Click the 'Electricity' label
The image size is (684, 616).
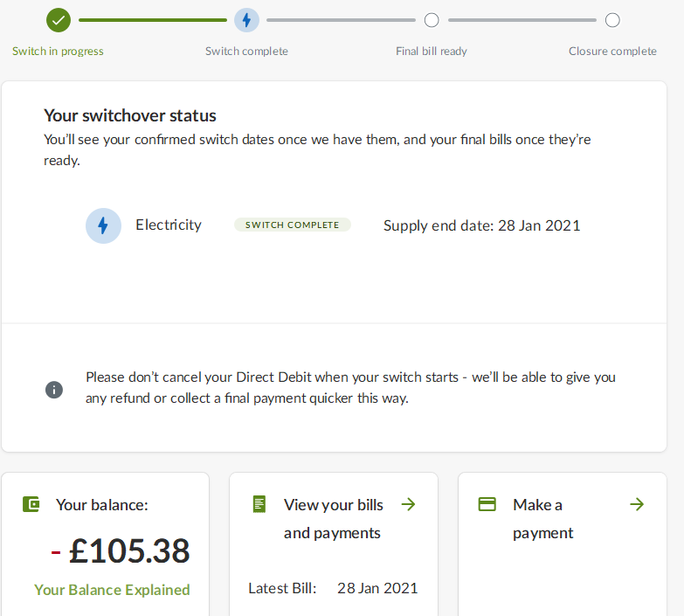(169, 225)
